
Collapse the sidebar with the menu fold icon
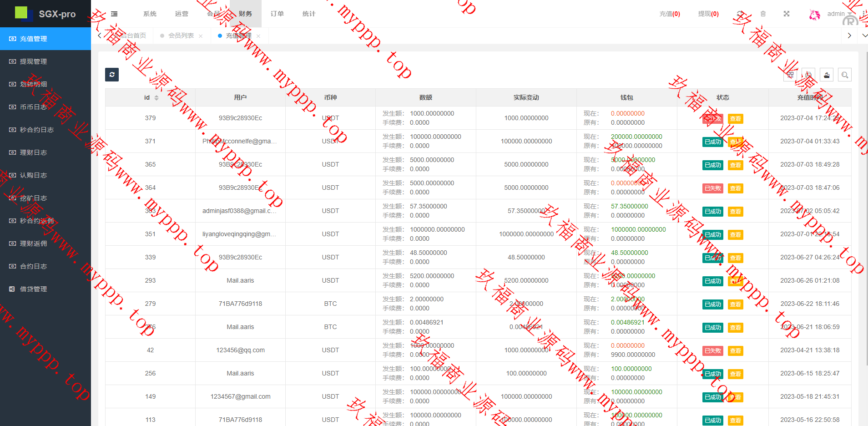click(x=114, y=14)
